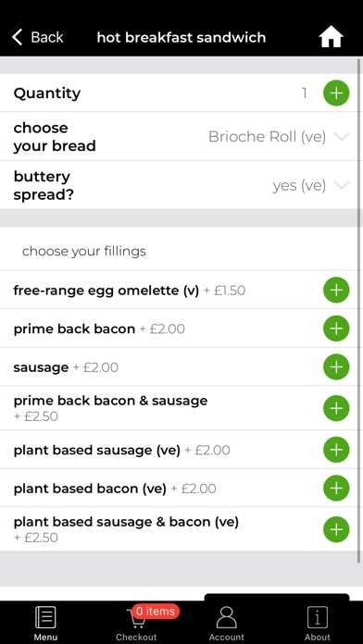
Task: Add prime back bacon filling
Action: tap(336, 328)
